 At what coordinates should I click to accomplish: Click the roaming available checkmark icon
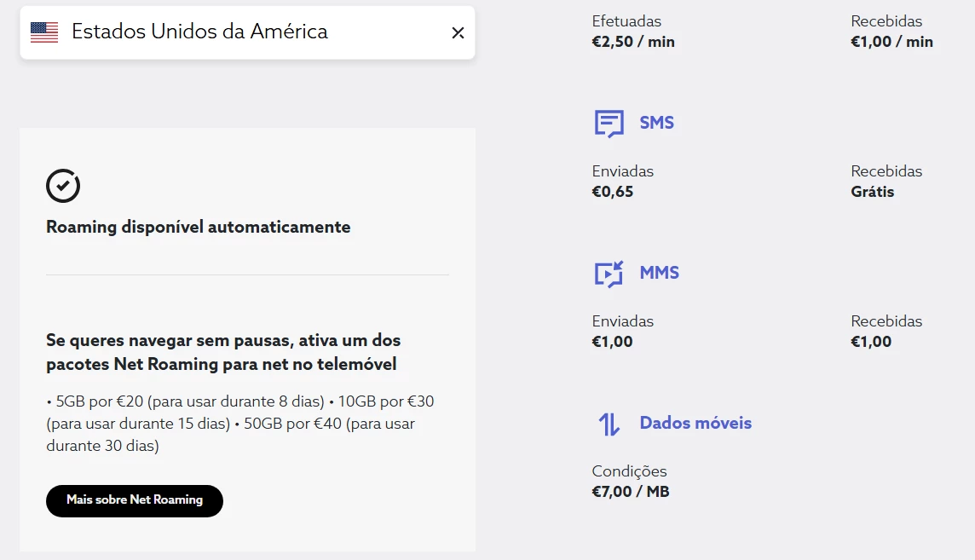(x=63, y=186)
